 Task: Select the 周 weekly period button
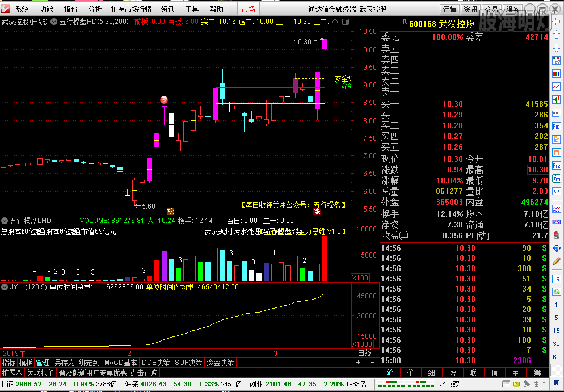click(x=557, y=383)
